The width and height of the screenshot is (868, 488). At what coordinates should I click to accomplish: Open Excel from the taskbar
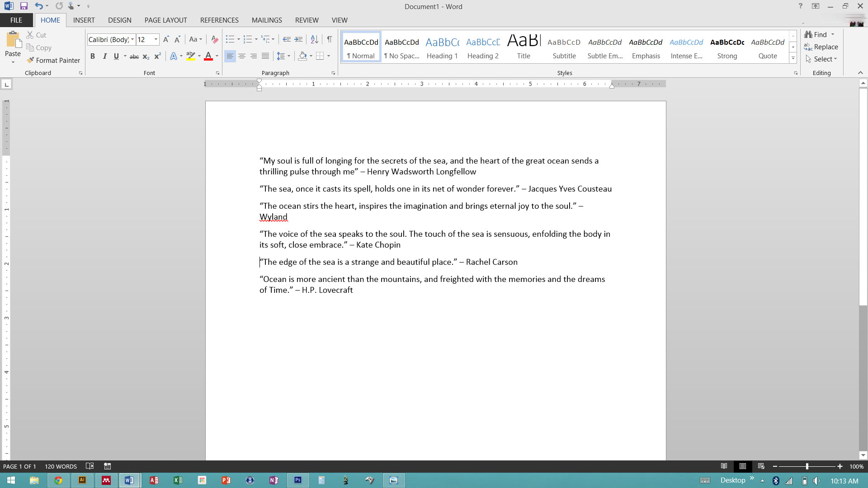point(178,480)
